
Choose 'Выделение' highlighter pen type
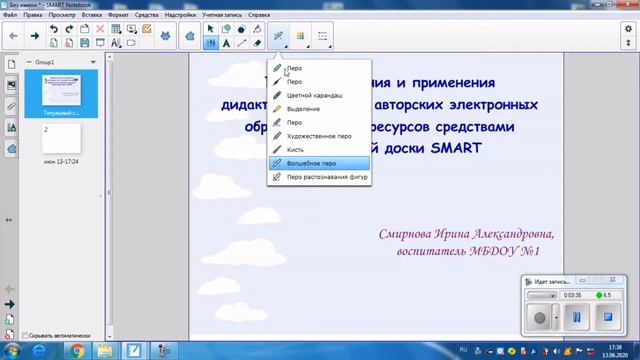pyautogui.click(x=319, y=109)
